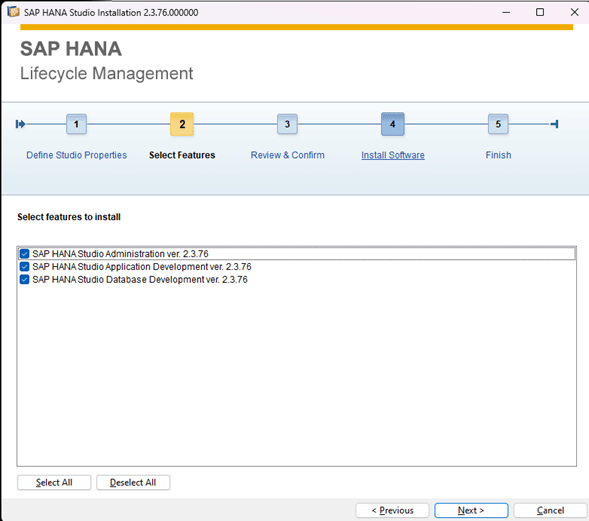Screen dimensions: 589x521
Task: Click the wizard end marker icon
Action: [554, 124]
